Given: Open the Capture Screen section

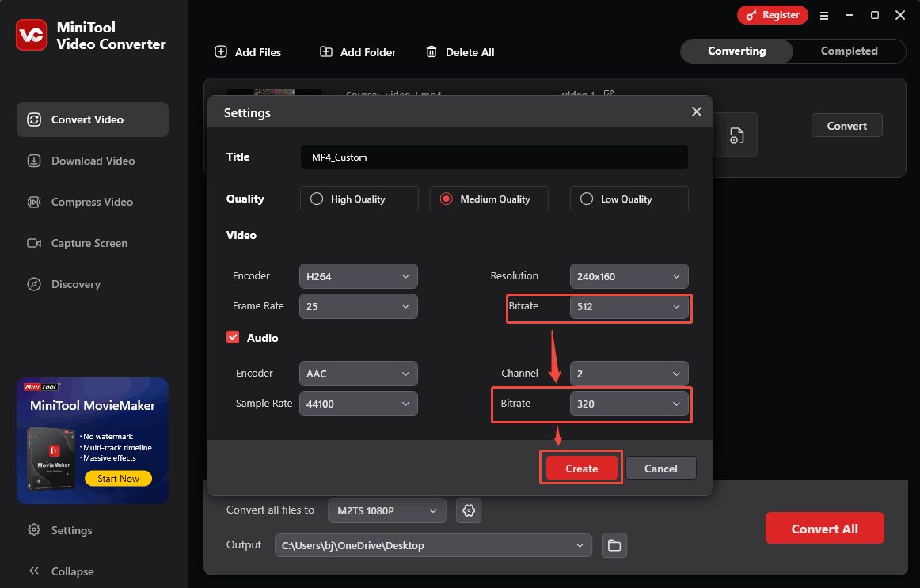Looking at the screenshot, I should pyautogui.click(x=93, y=243).
